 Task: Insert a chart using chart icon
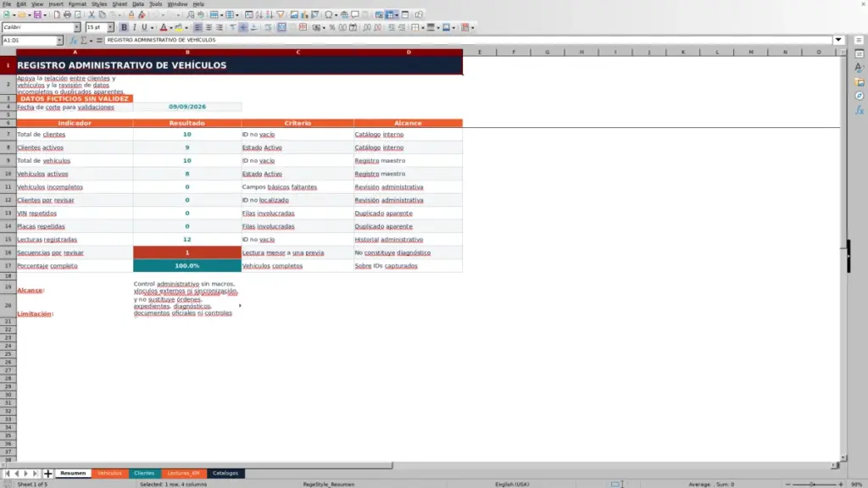304,15
